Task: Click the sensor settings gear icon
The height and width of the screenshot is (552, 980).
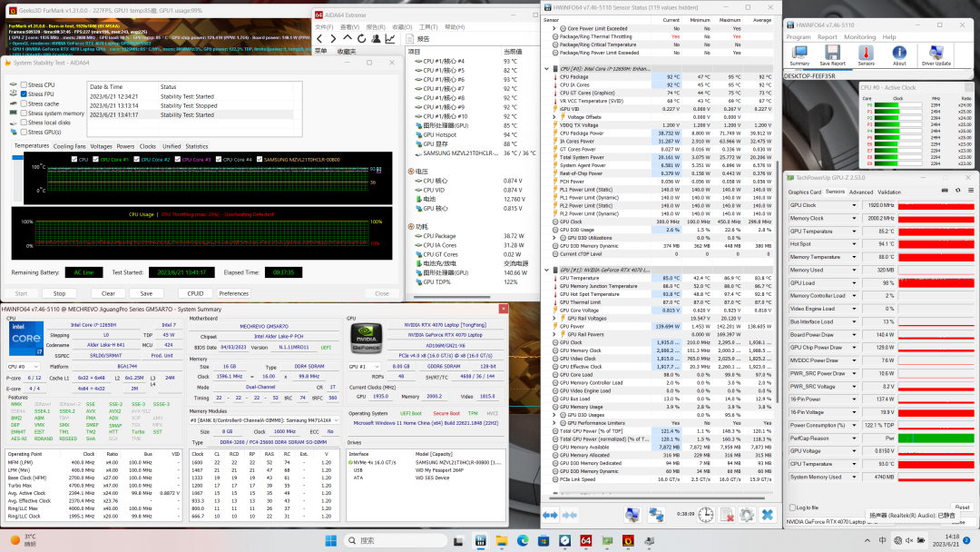Action: pyautogui.click(x=746, y=515)
